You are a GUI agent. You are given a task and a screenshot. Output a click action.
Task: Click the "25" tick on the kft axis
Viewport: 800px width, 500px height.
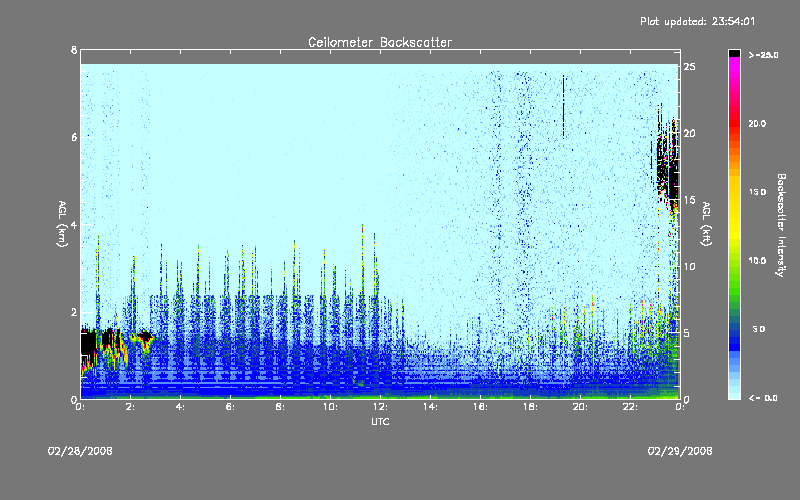(690, 67)
